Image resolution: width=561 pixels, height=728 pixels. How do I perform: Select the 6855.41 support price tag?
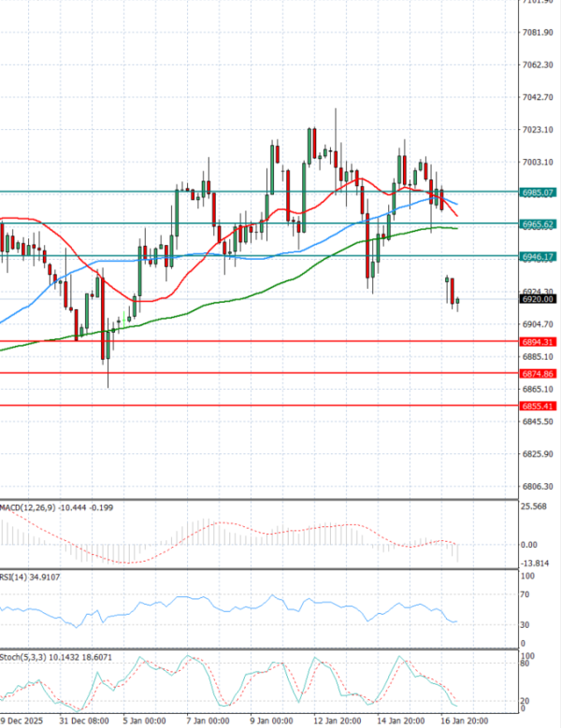pos(539,407)
